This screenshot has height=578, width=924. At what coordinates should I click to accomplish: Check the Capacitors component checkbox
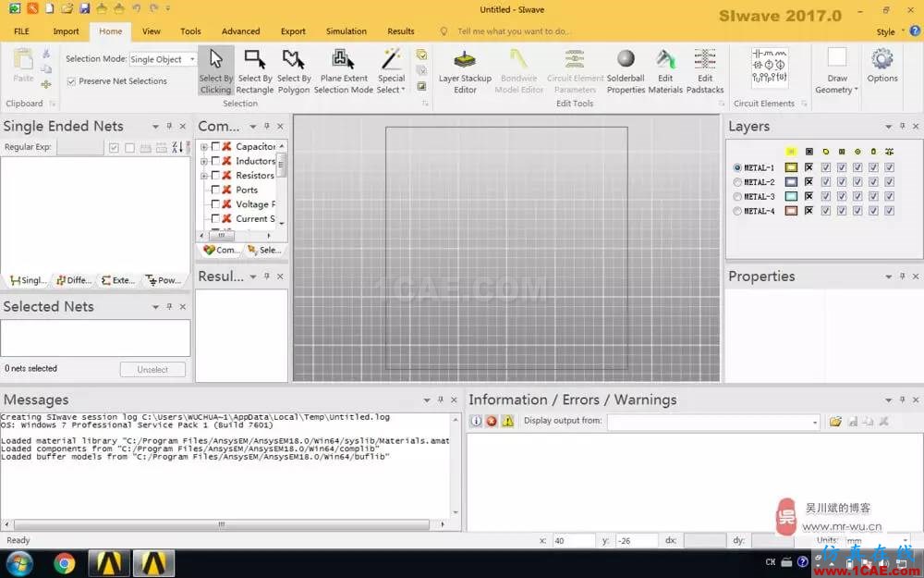point(215,146)
